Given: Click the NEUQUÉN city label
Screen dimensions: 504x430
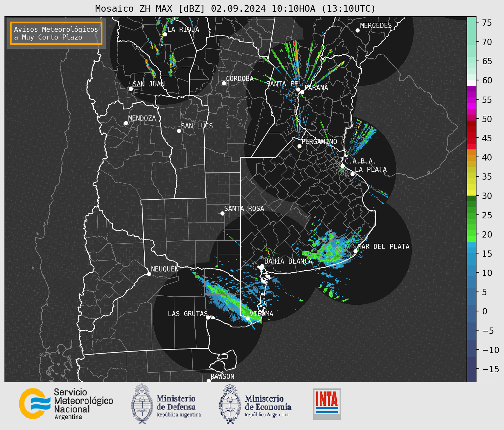Looking at the screenshot, I should pos(165,269).
